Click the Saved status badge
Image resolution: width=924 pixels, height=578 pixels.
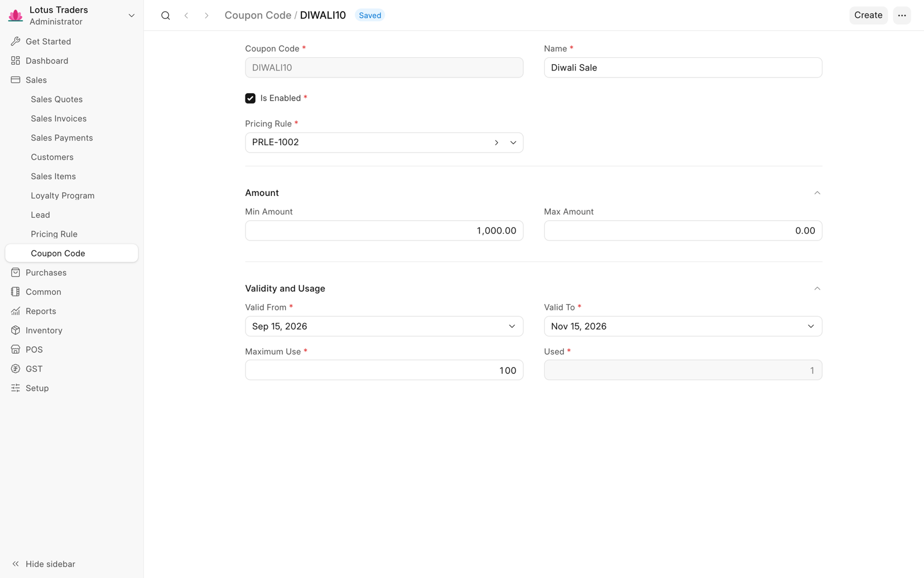tap(370, 16)
